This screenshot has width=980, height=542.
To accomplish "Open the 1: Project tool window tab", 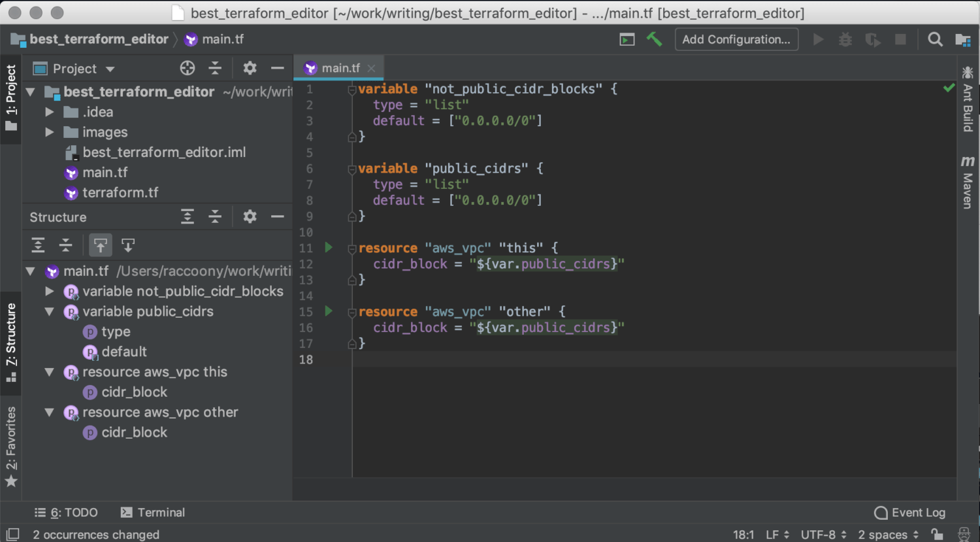I will (x=11, y=98).
